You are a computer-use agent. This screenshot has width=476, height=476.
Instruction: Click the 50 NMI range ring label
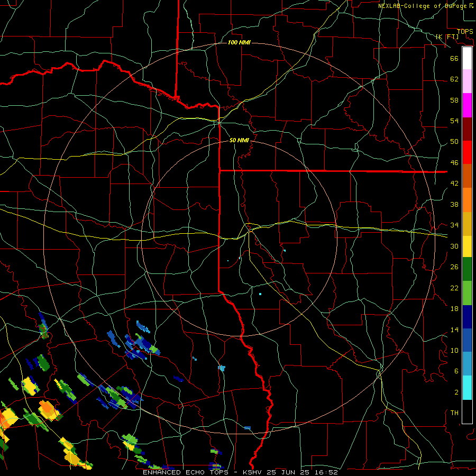point(239,140)
